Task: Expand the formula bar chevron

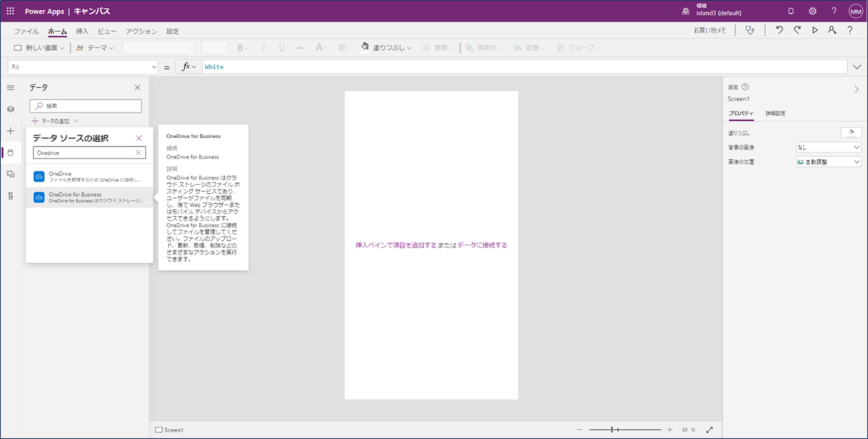Action: [x=858, y=67]
